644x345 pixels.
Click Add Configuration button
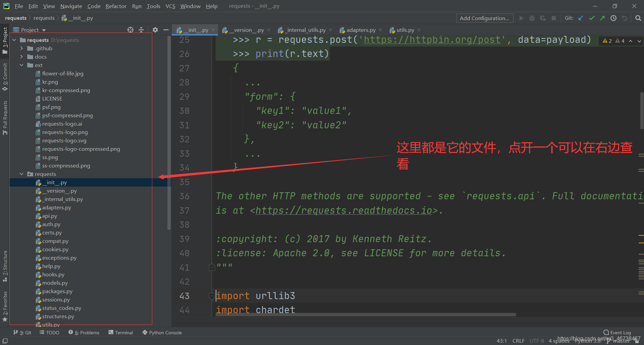click(484, 18)
